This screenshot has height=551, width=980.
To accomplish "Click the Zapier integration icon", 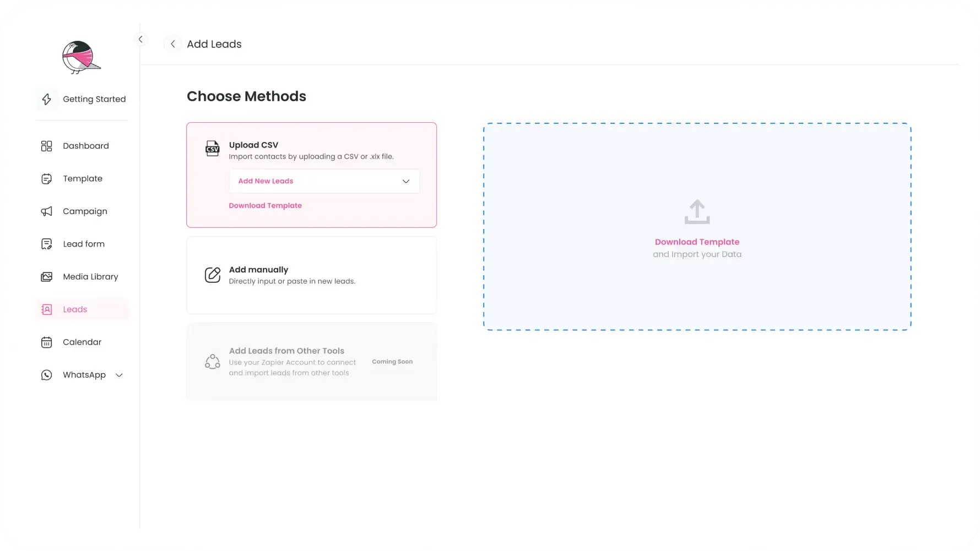I will (x=213, y=361).
